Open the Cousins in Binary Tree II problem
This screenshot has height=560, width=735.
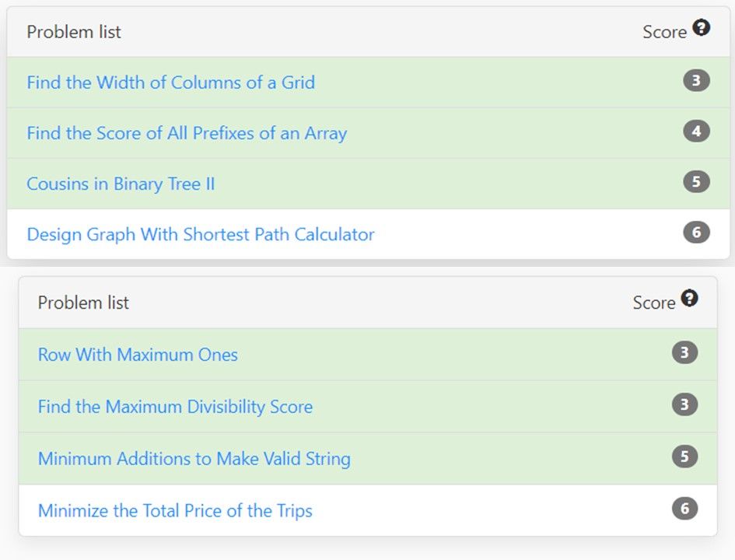pos(121,184)
